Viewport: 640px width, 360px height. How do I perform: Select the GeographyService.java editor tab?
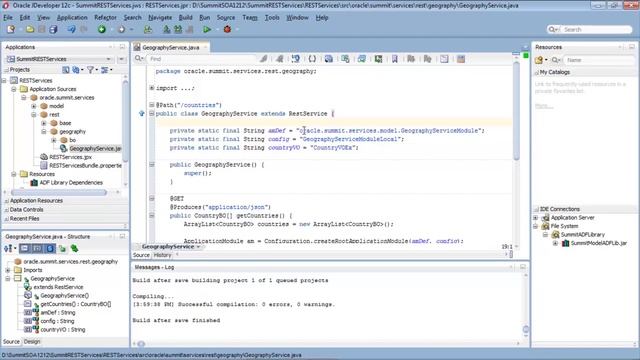coord(171,47)
